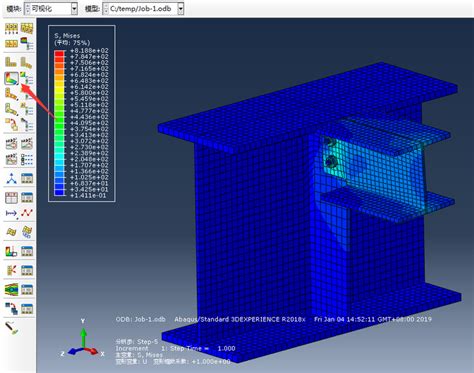Viewport: 474px width, 373px height.
Task: Click the 'Step Time = 1.000' text
Action: (203, 348)
